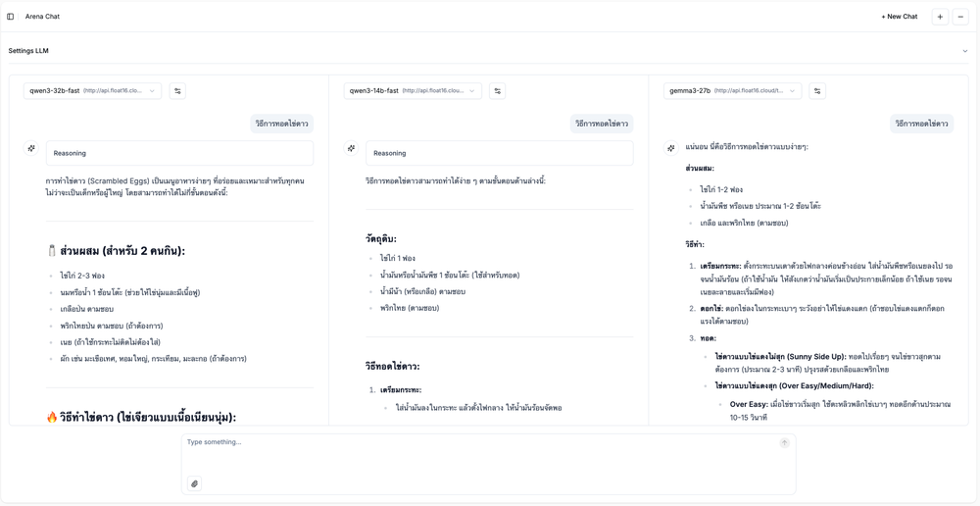
Task: Open the gemma3-27b model dropdown
Action: (732, 91)
